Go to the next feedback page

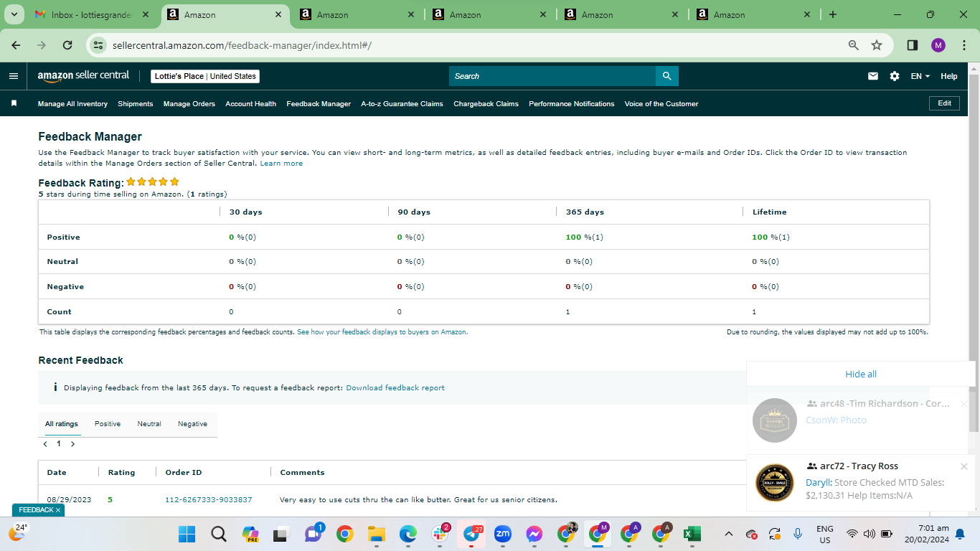pyautogui.click(x=72, y=444)
